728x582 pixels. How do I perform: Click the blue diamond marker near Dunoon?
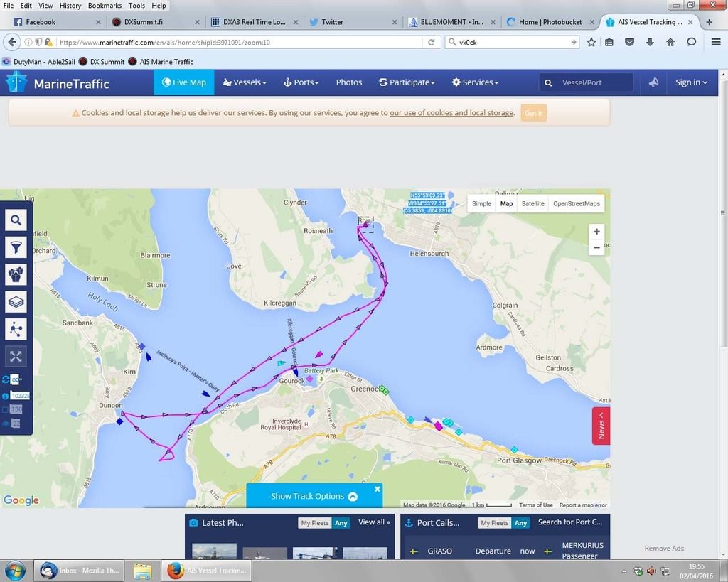pyautogui.click(x=119, y=421)
